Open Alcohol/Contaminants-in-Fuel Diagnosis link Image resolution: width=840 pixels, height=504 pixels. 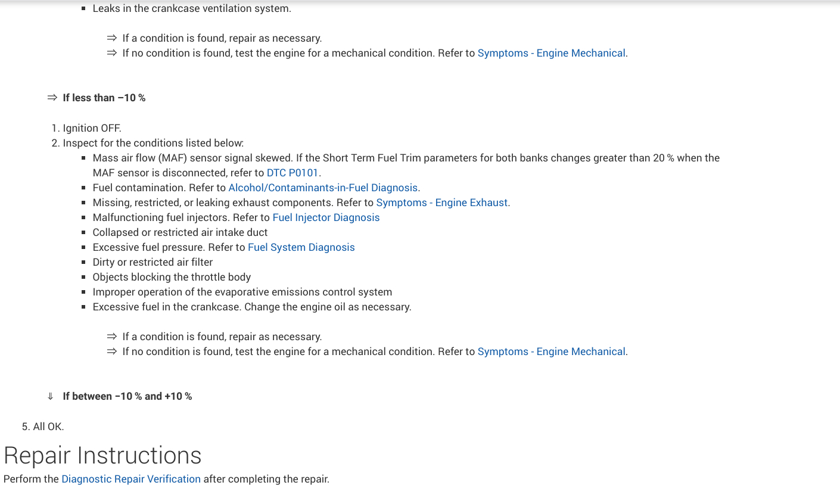(x=323, y=188)
